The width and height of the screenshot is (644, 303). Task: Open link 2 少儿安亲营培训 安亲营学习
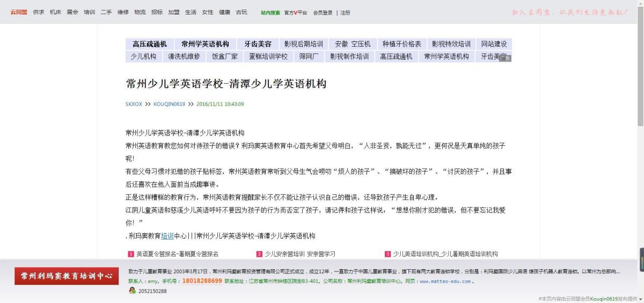[x=299, y=254]
